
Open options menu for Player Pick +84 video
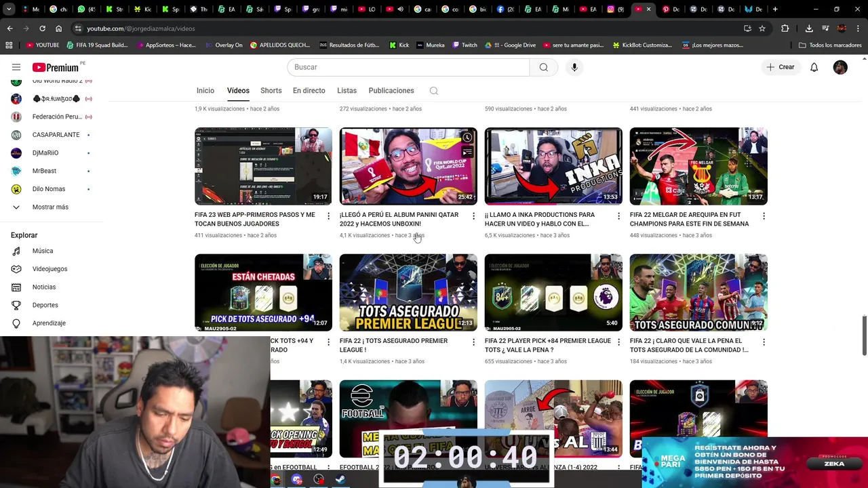coord(618,342)
